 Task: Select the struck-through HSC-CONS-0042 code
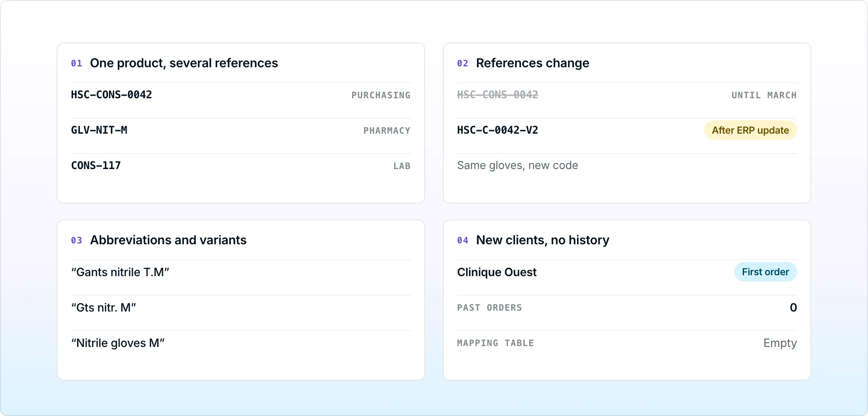(x=498, y=95)
